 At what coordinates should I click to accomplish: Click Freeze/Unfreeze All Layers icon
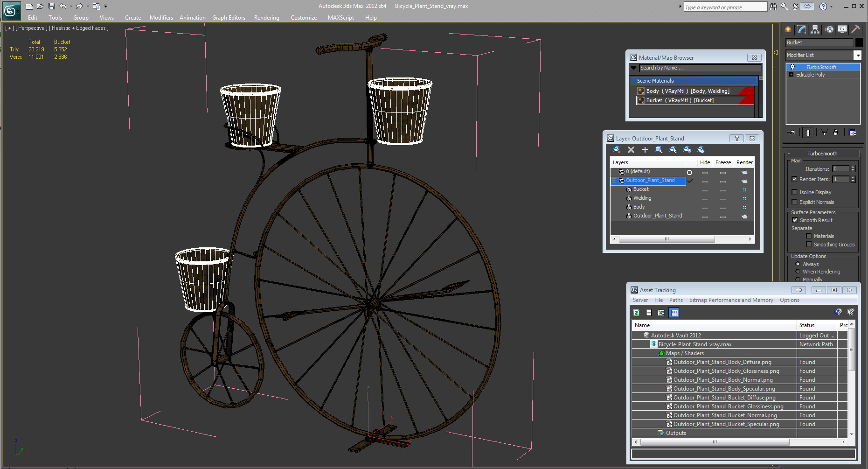coord(701,150)
